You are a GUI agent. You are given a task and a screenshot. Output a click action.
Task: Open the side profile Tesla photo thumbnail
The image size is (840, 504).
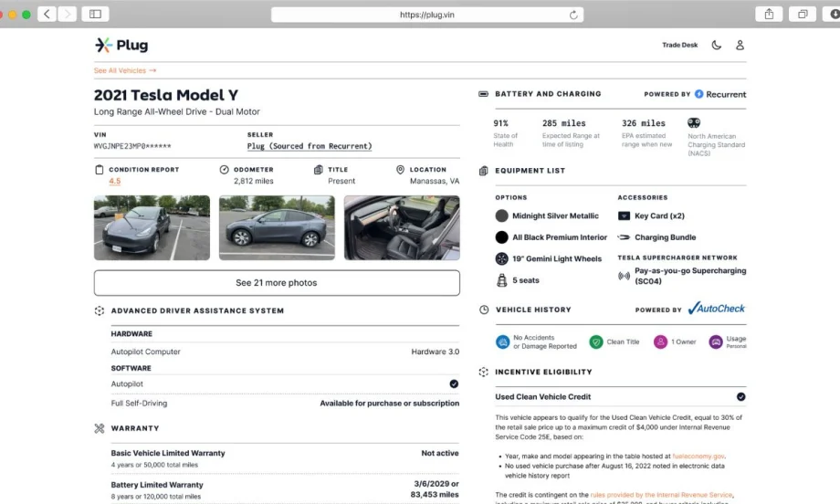click(x=277, y=227)
